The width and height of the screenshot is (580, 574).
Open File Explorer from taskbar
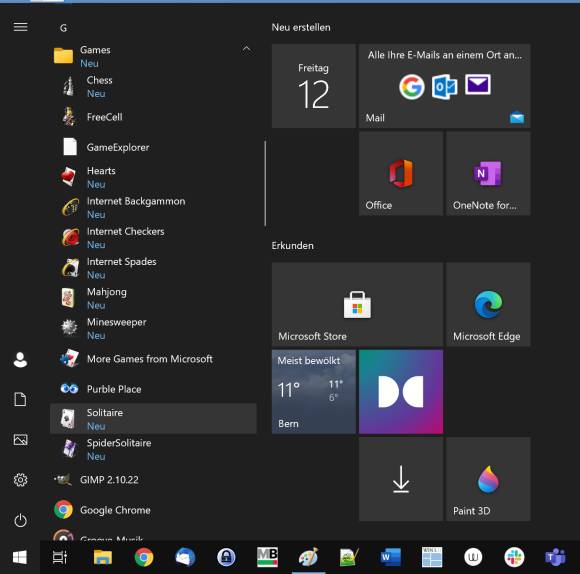tap(103, 557)
